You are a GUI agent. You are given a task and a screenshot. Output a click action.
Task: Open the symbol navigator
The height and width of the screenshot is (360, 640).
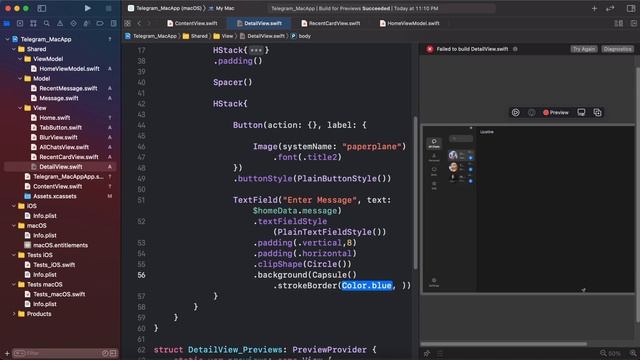click(33, 24)
